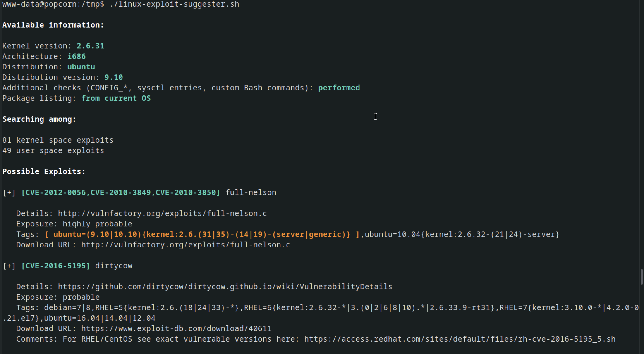
Task: Click the [CVE-2016-5195] identifier
Action: (x=56, y=266)
